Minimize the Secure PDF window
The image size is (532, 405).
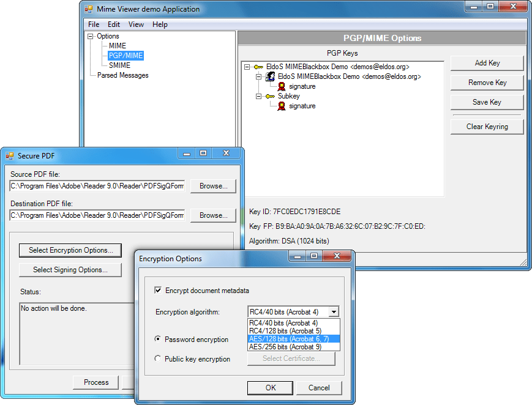[x=187, y=154]
